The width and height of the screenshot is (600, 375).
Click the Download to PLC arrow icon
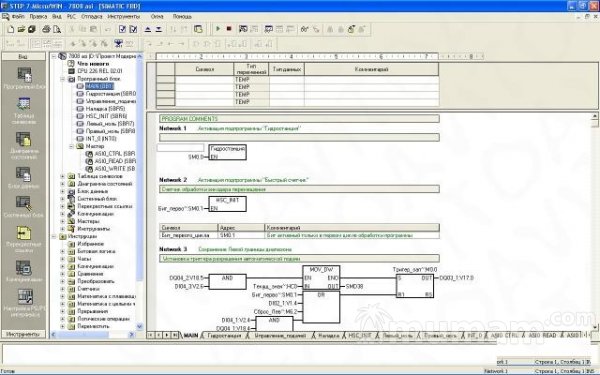[158, 29]
